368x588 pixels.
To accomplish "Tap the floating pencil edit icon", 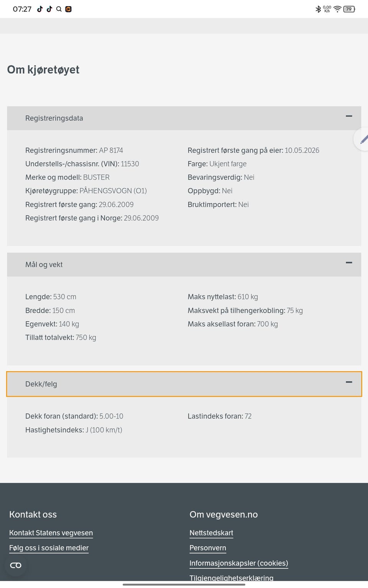I will [363, 139].
